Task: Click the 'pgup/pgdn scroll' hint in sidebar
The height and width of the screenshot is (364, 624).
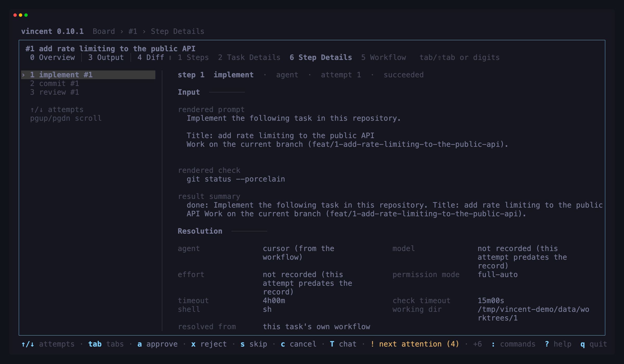Action: click(66, 118)
